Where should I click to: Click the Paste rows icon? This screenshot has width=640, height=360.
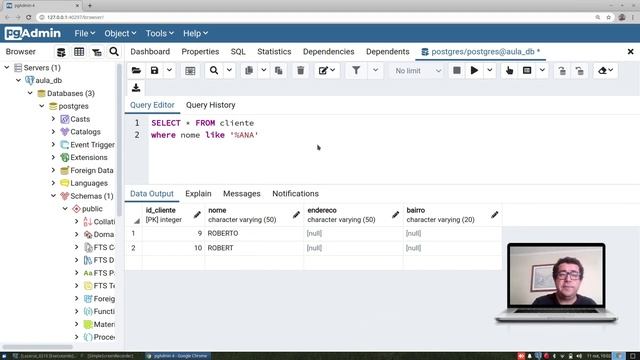[279, 71]
